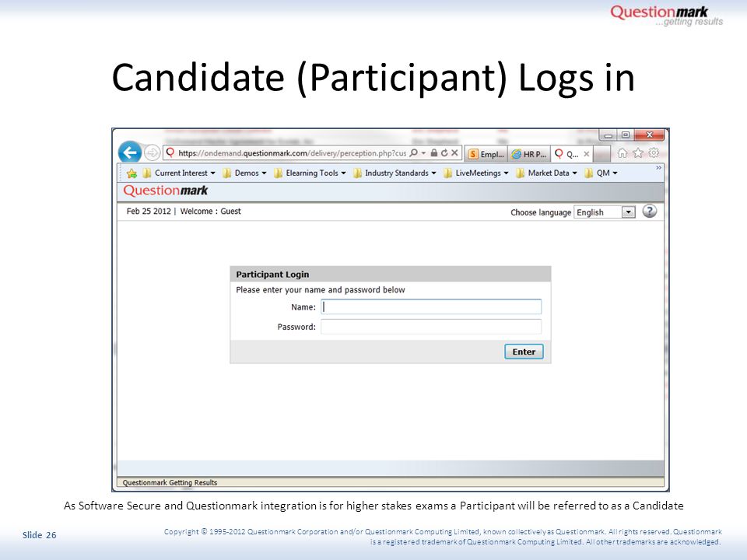Click the 'Participant Login' heading text
The width and height of the screenshot is (747, 560).
[272, 275]
